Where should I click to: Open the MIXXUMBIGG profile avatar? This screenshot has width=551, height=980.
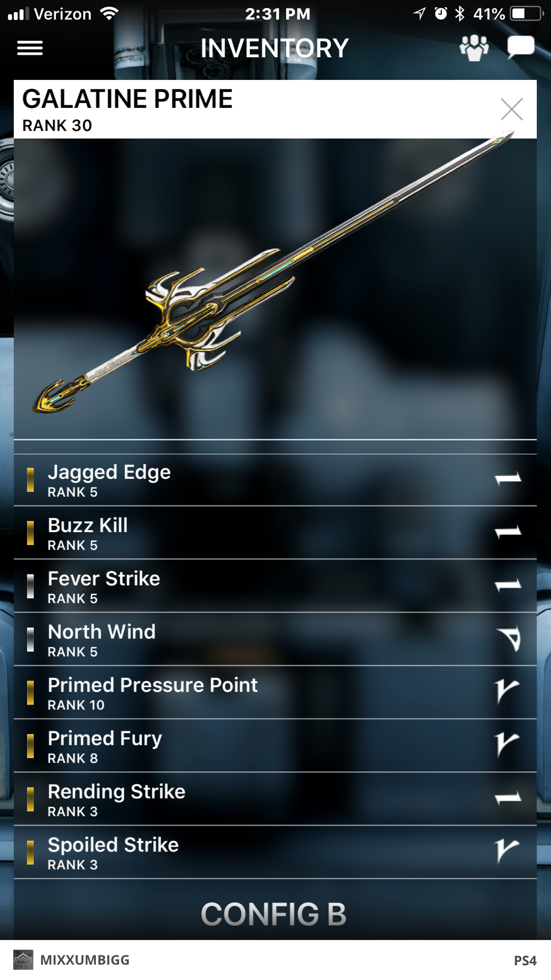click(23, 960)
